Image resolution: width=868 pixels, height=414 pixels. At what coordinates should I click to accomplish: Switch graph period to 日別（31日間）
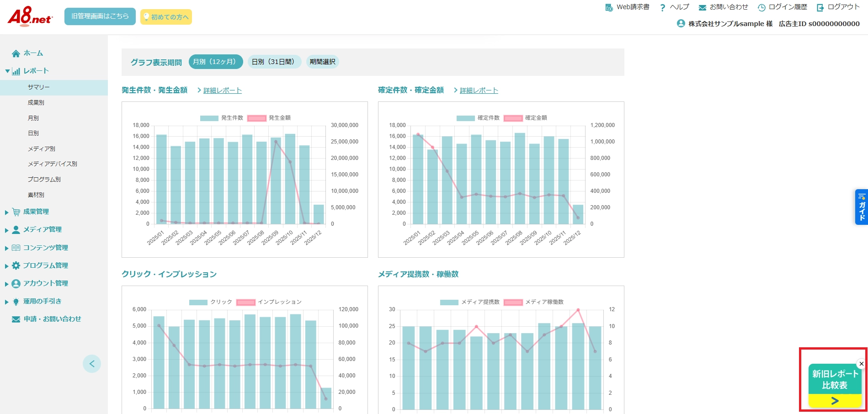tap(274, 62)
